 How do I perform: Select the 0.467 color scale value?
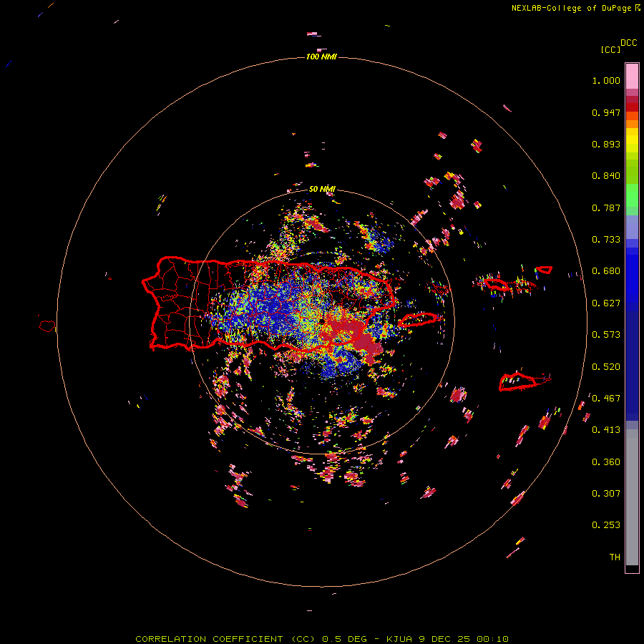[x=606, y=399]
